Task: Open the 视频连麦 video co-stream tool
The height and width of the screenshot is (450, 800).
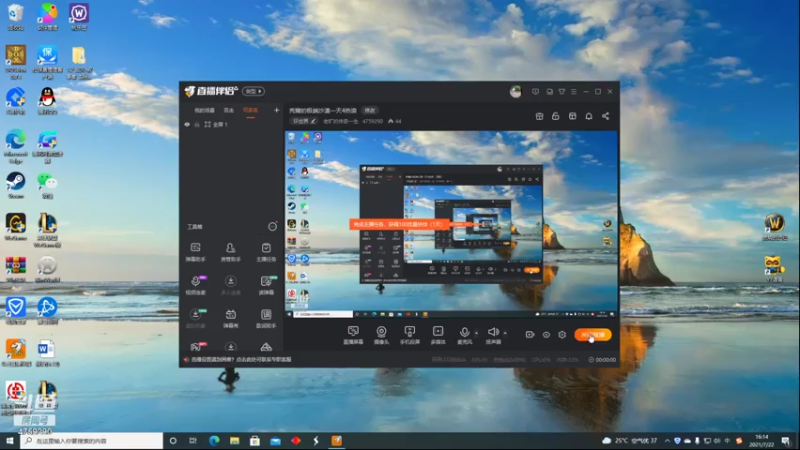Action: (x=195, y=285)
